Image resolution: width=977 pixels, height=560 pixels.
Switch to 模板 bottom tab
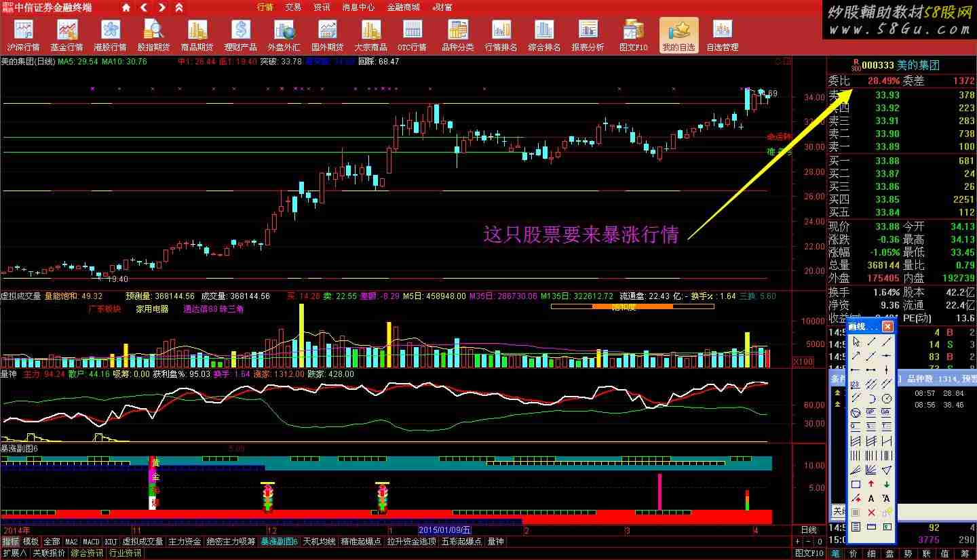(31, 542)
